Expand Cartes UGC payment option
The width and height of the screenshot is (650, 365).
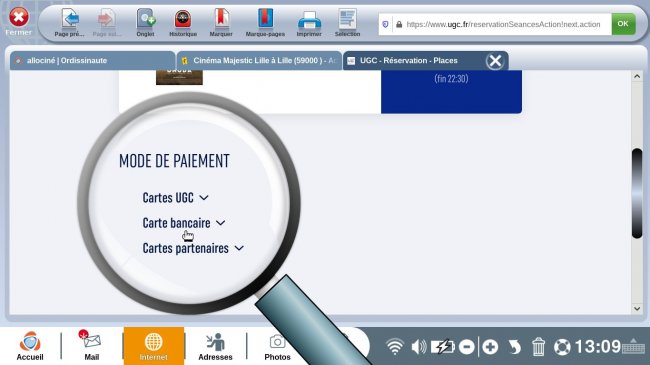point(175,198)
